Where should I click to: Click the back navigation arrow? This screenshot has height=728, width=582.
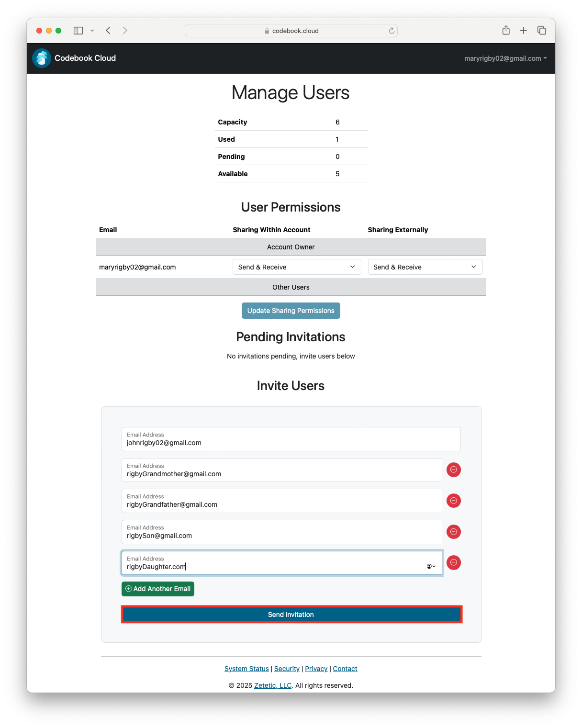pos(108,30)
